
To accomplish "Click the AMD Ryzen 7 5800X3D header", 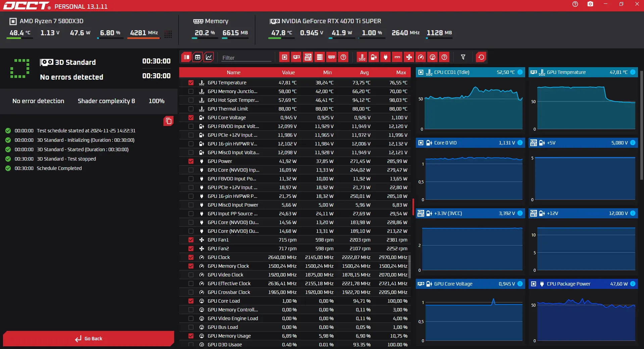I will tap(51, 21).
